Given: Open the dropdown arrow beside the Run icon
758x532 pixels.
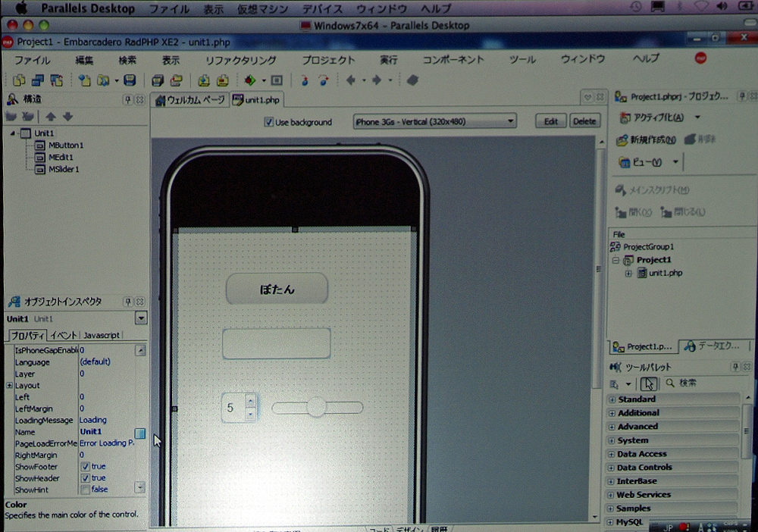Looking at the screenshot, I should (x=264, y=80).
